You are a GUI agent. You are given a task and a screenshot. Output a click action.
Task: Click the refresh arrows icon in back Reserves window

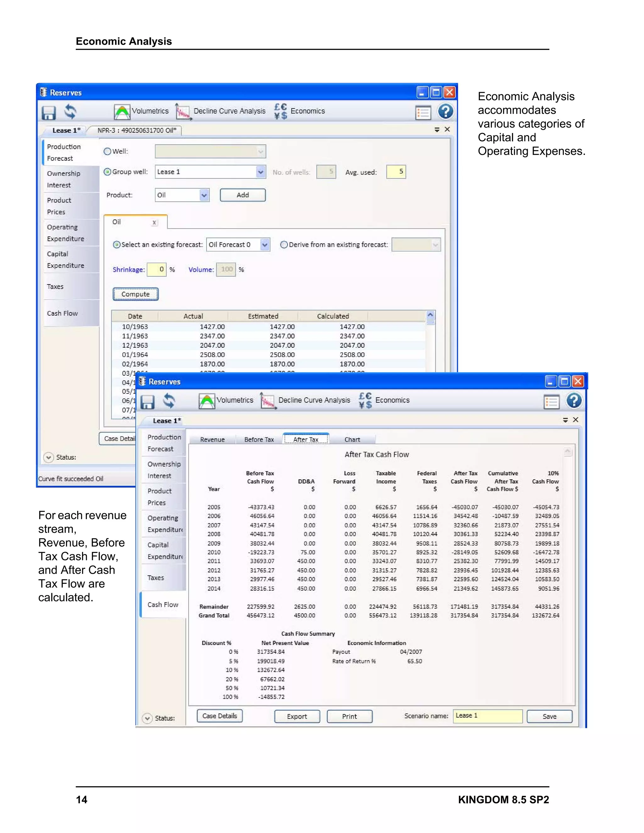click(x=70, y=112)
